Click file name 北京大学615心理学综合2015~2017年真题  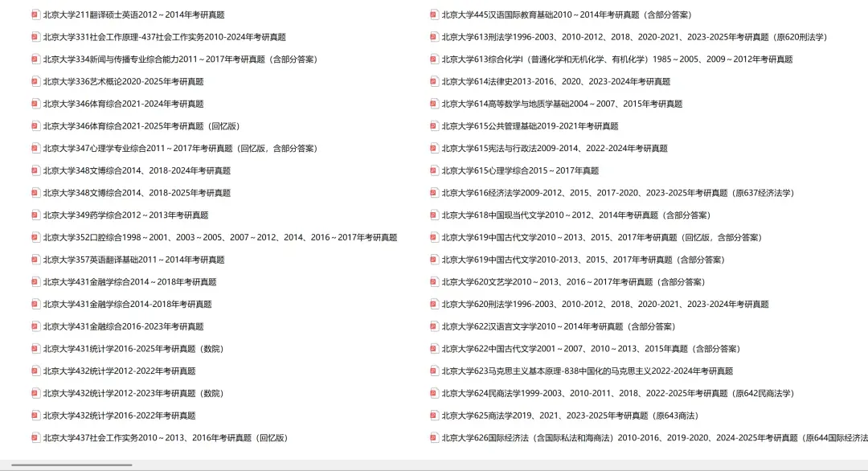coord(520,170)
